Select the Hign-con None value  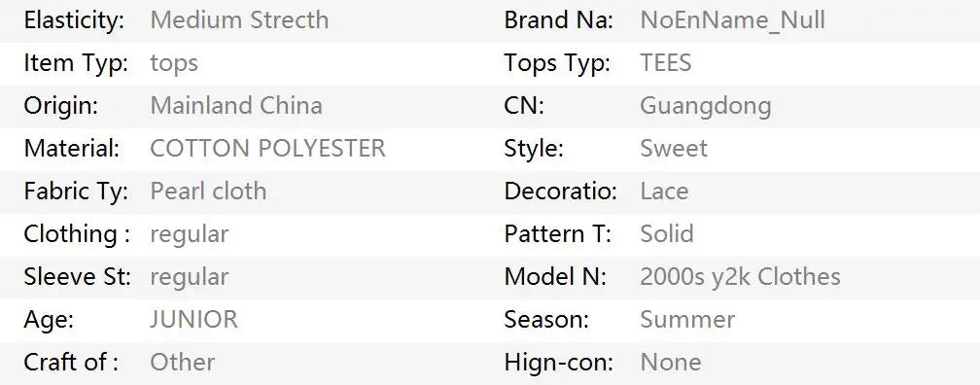click(671, 362)
